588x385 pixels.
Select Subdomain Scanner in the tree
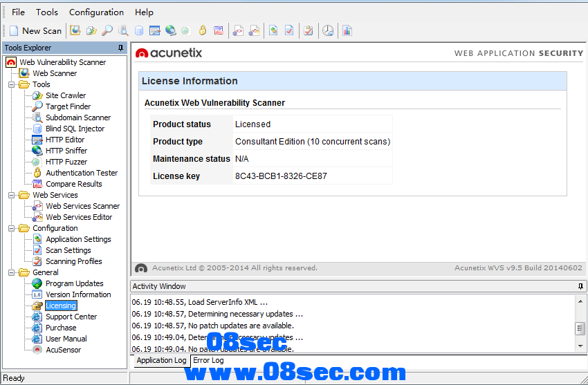pyautogui.click(x=78, y=118)
